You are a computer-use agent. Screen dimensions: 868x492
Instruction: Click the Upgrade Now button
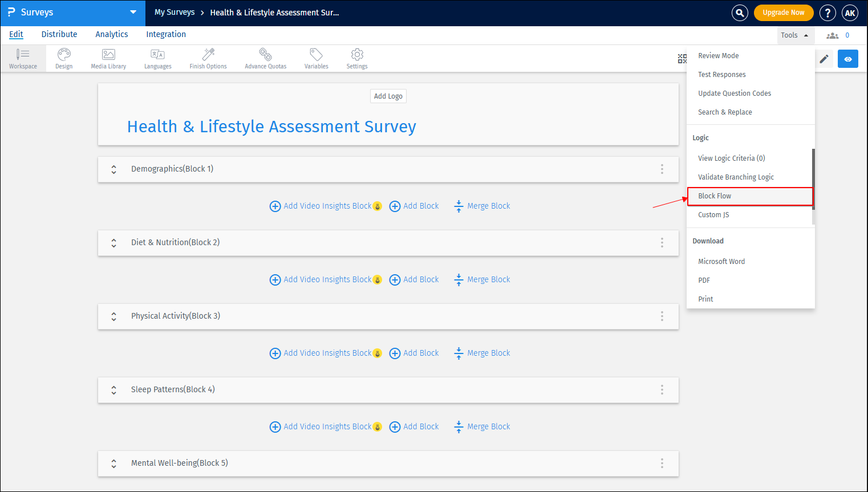click(784, 11)
